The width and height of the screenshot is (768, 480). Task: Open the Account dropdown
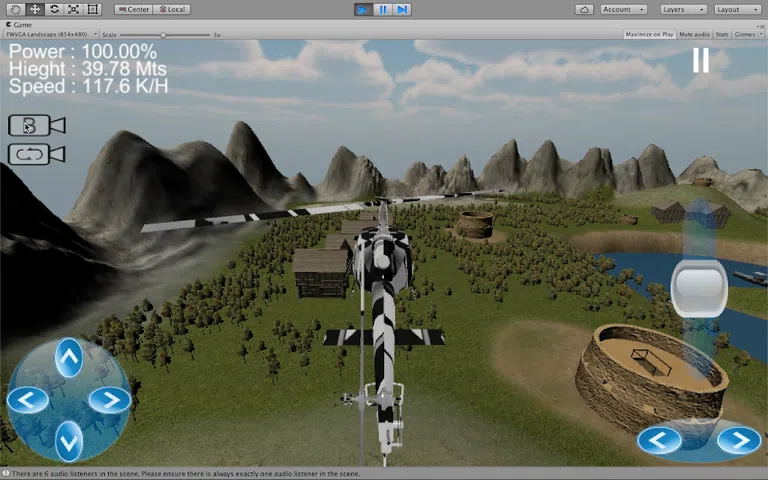[624, 9]
